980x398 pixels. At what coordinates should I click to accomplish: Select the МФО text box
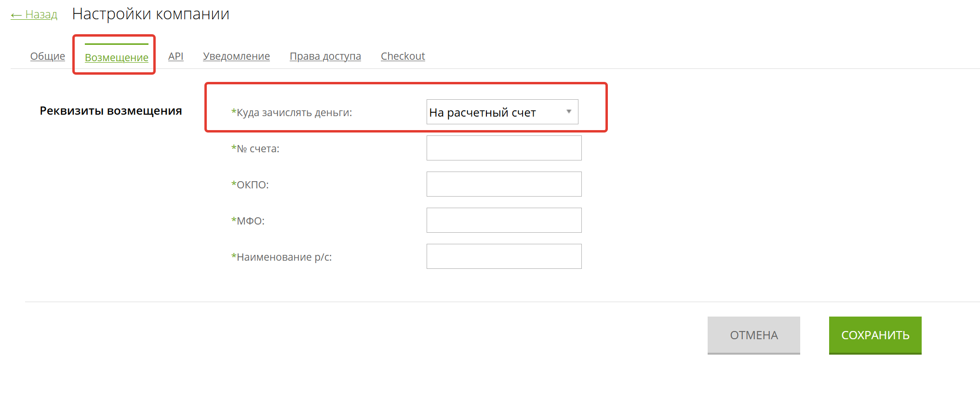(504, 220)
